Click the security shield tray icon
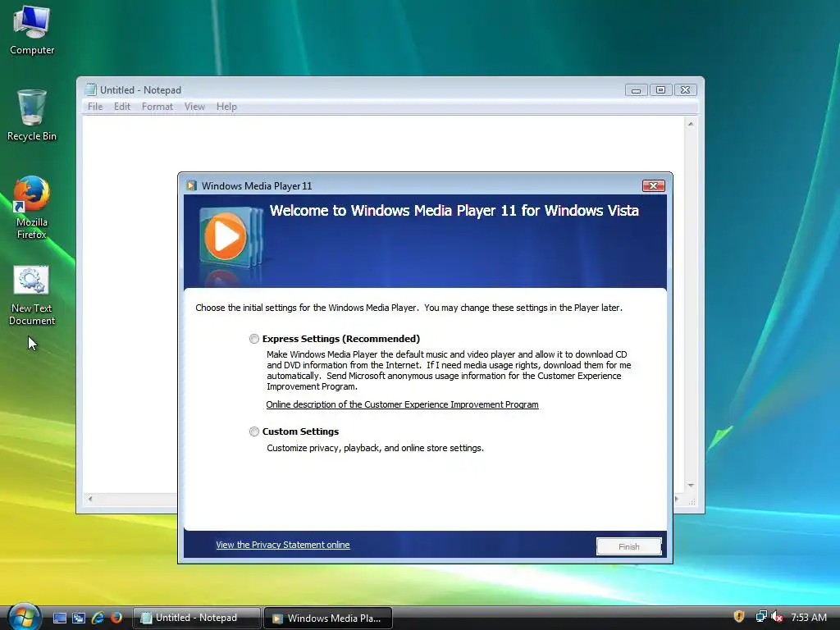The height and width of the screenshot is (630, 840). point(739,617)
